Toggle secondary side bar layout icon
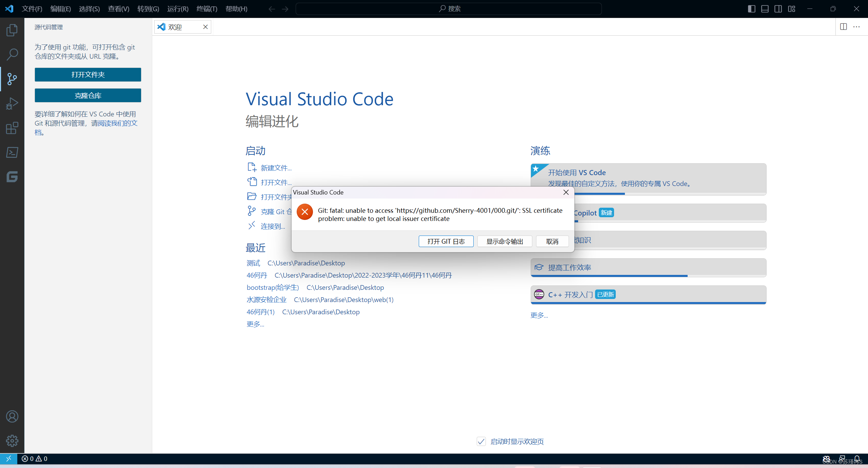 [x=778, y=9]
